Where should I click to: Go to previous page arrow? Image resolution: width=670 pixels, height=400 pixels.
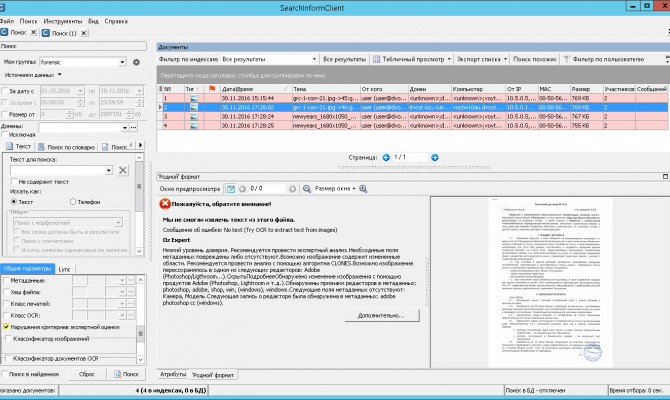tap(386, 157)
